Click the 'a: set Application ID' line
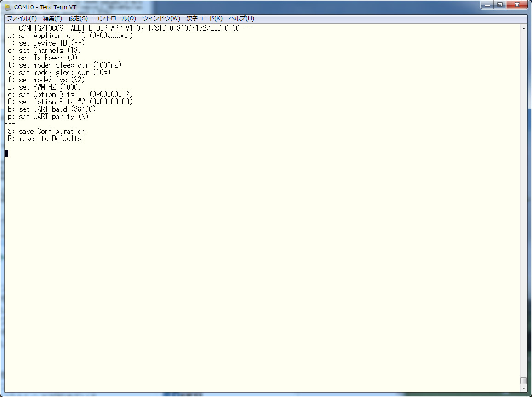532x397 pixels. 70,35
